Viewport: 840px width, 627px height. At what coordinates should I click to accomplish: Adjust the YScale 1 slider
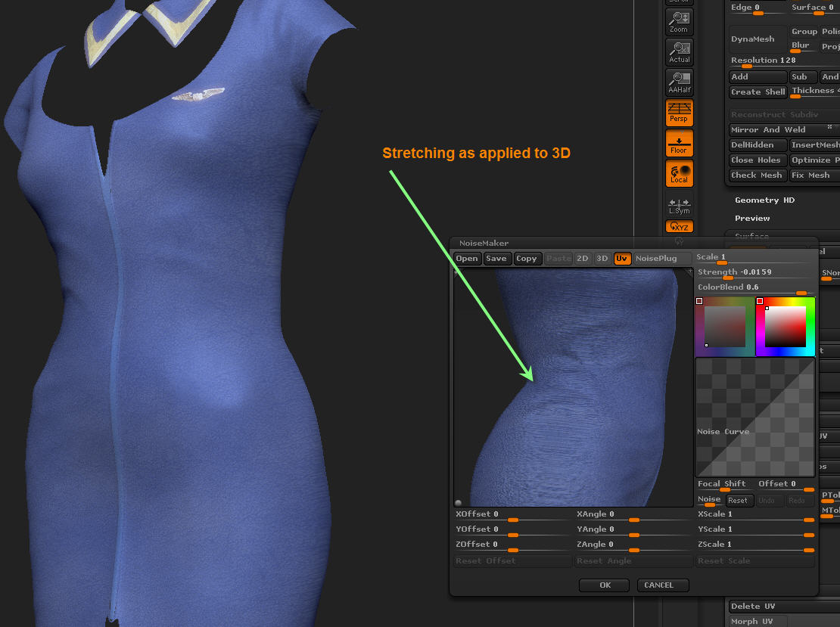point(755,530)
